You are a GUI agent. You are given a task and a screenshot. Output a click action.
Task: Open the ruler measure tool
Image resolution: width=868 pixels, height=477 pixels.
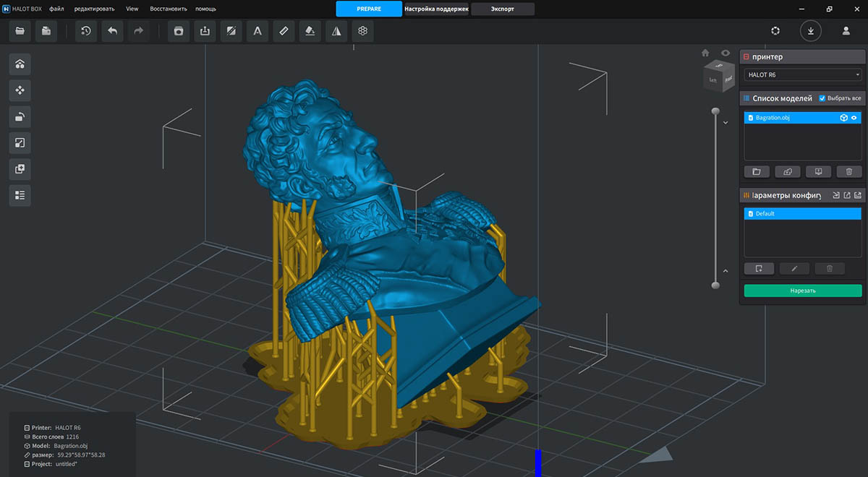284,31
